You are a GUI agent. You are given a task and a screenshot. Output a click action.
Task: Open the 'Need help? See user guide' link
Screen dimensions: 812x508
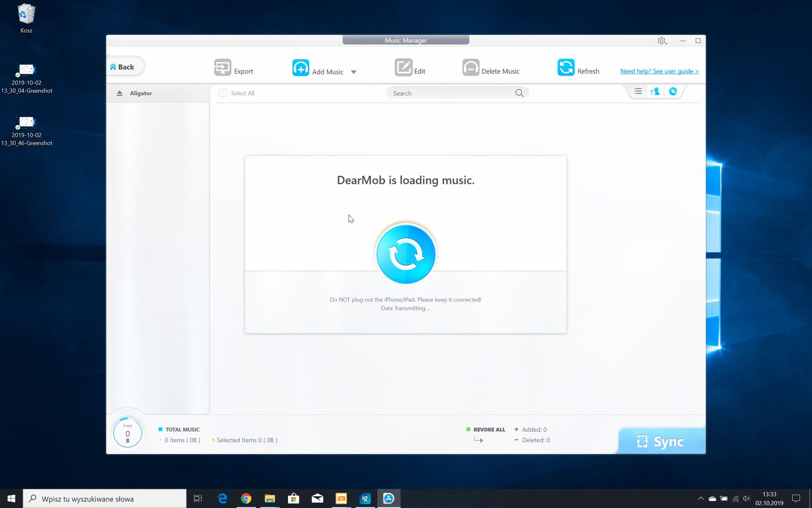[659, 71]
